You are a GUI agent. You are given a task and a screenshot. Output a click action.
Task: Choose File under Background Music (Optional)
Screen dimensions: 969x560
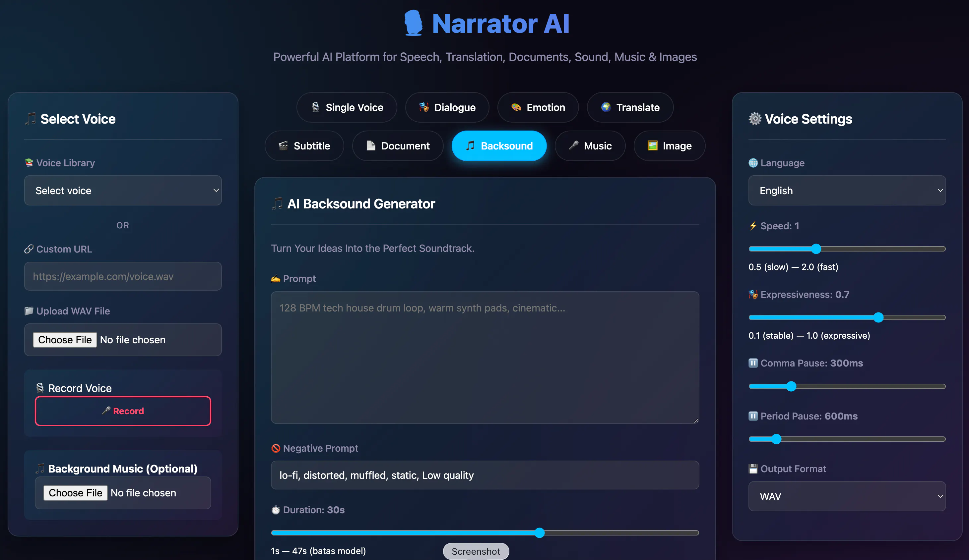(75, 493)
